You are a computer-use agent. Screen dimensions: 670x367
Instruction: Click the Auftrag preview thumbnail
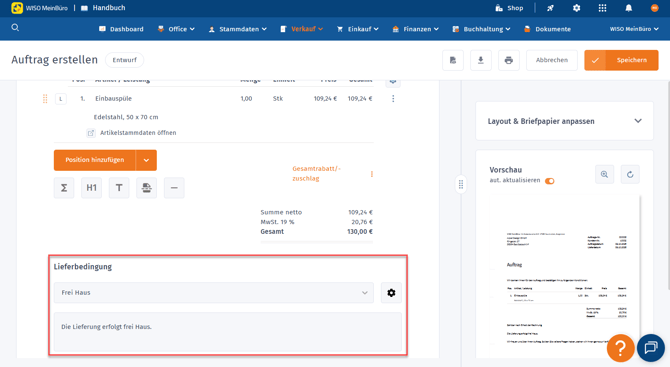565,276
